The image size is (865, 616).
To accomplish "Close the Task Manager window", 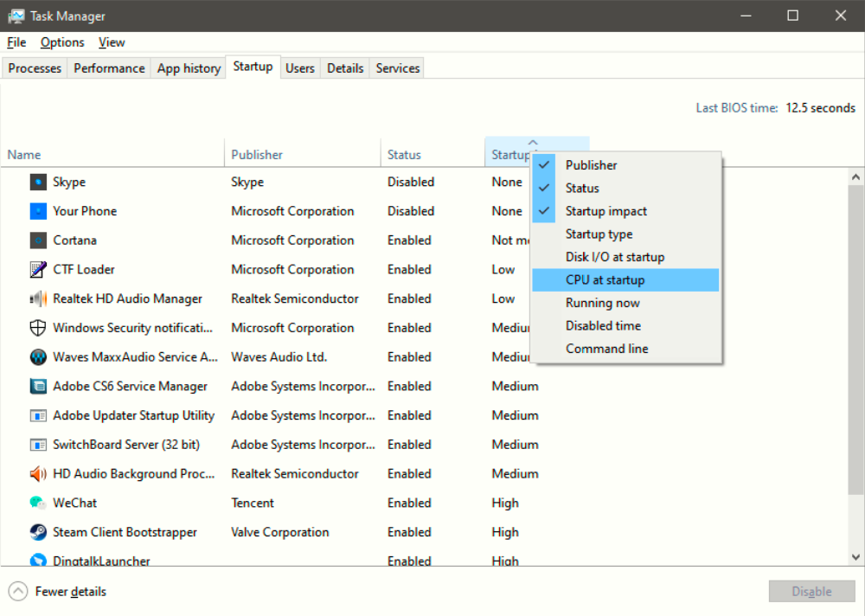I will point(840,16).
